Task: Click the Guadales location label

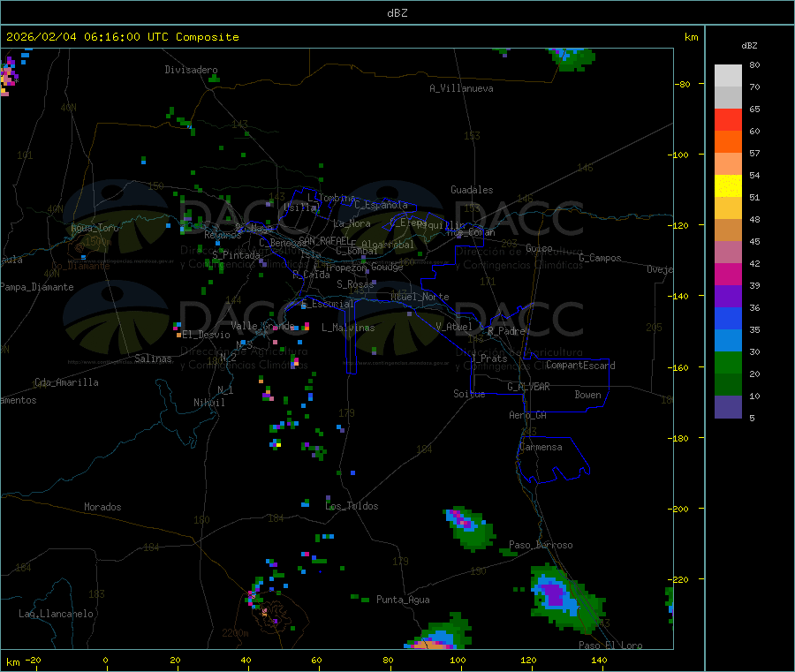Action: point(472,190)
